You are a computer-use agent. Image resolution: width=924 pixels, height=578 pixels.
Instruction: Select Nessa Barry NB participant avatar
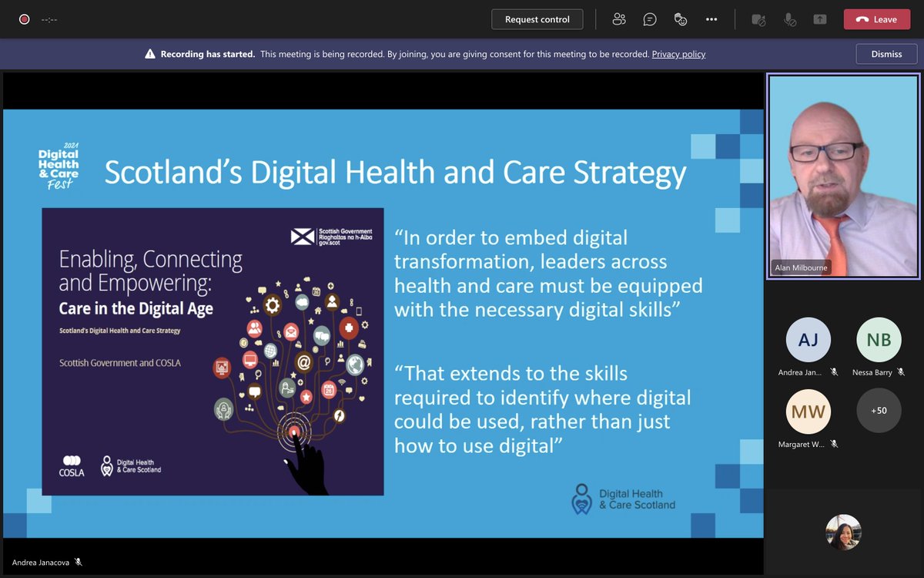pyautogui.click(x=879, y=339)
